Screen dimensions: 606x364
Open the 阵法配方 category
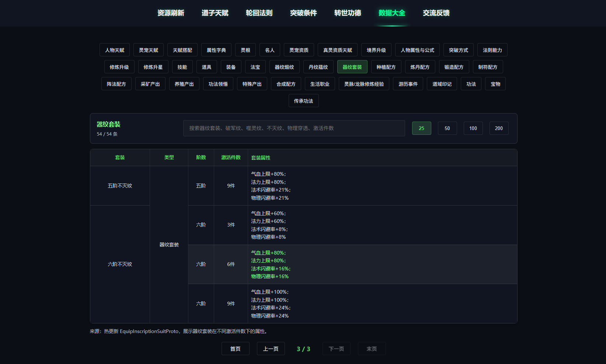point(116,84)
